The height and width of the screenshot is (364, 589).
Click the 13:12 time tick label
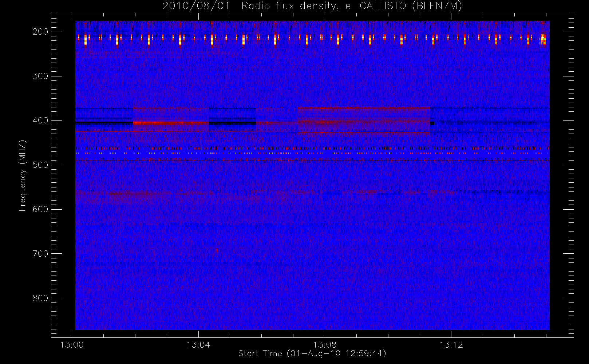coord(451,345)
